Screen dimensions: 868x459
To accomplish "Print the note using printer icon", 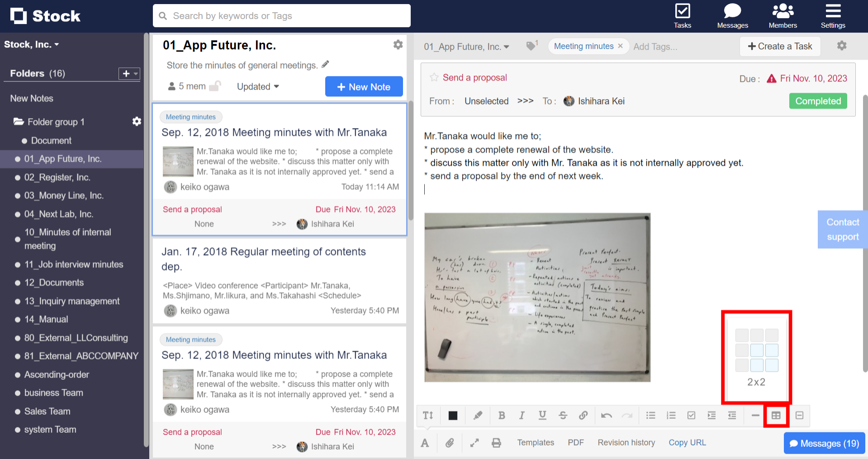I will [496, 443].
